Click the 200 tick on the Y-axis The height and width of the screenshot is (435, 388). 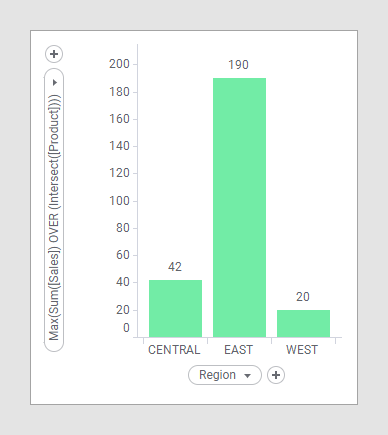119,64
